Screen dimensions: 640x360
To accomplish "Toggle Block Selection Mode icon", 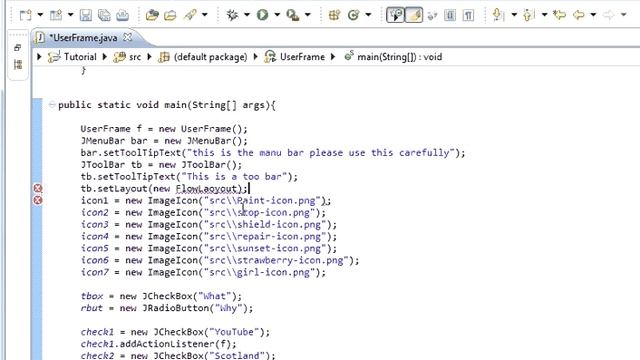I will tap(450, 15).
